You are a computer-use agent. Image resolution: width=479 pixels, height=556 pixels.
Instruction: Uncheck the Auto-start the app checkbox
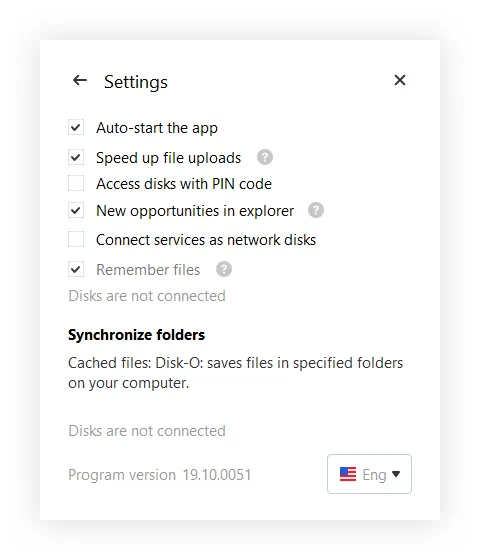point(76,127)
